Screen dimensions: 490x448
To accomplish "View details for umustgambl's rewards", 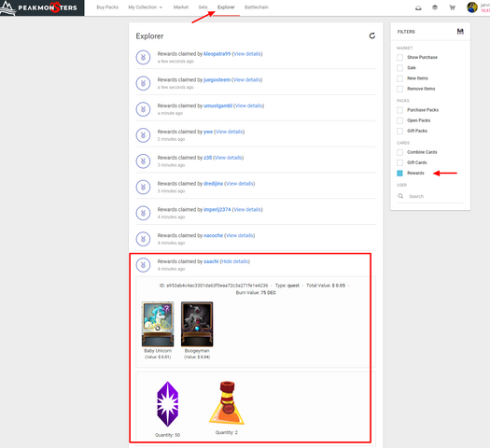I will tap(249, 105).
